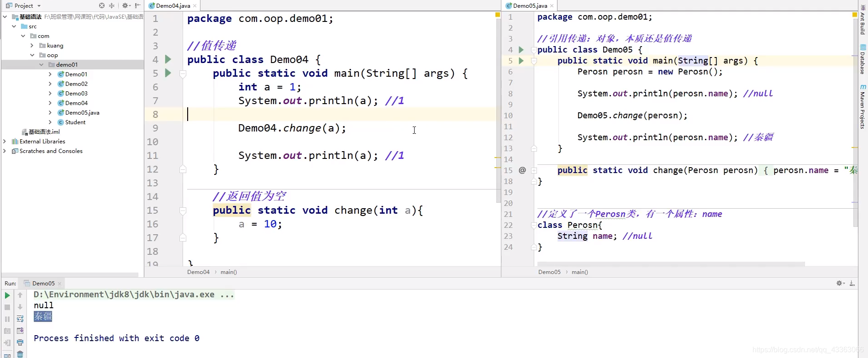Close the Demo05.java tab
The height and width of the screenshot is (358, 868).
point(552,6)
